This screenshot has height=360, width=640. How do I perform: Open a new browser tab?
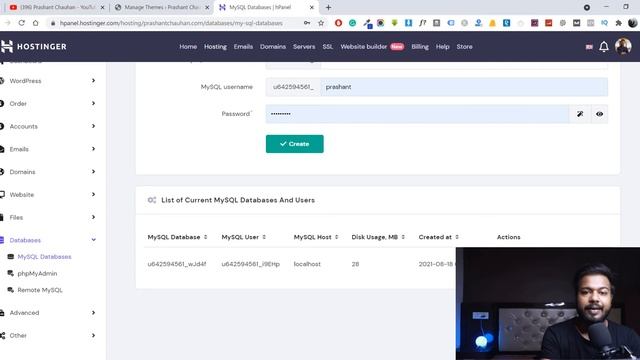(x=328, y=7)
